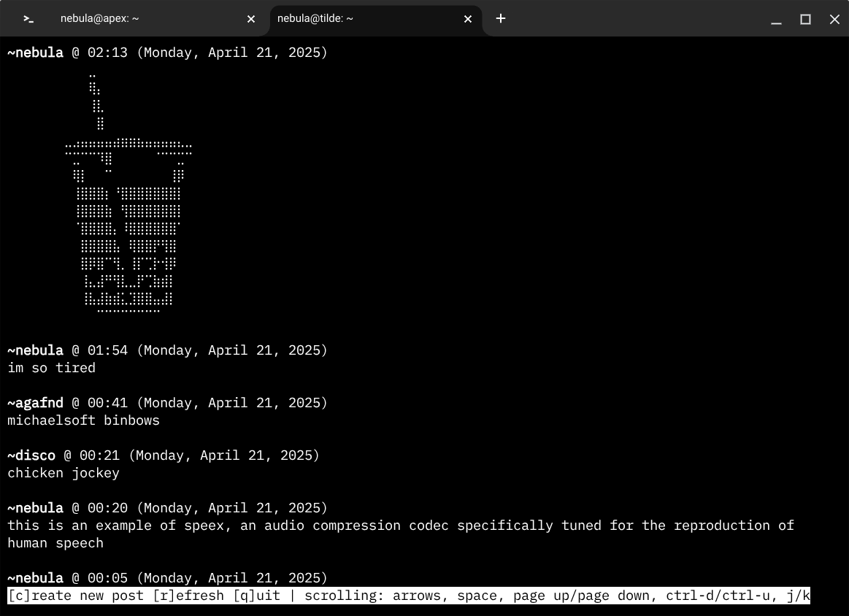Maximize the terminal window

(x=805, y=20)
